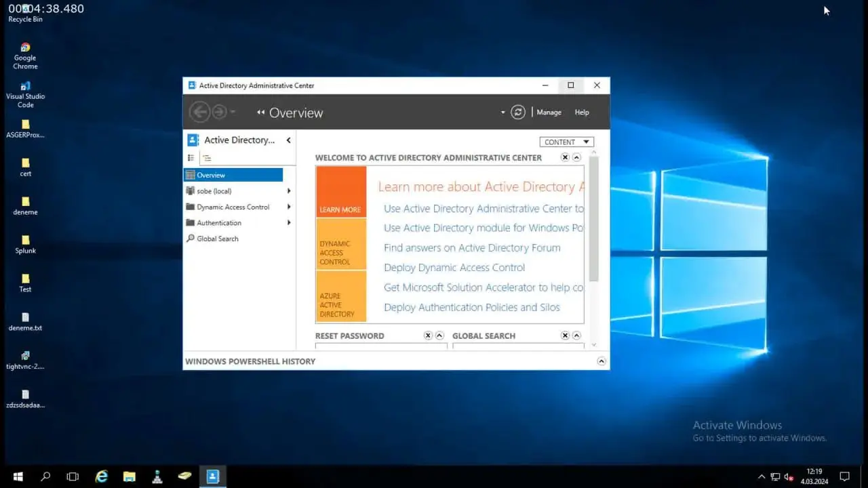The image size is (868, 488).
Task: Expand Windows PowerShell History panel
Action: (601, 361)
